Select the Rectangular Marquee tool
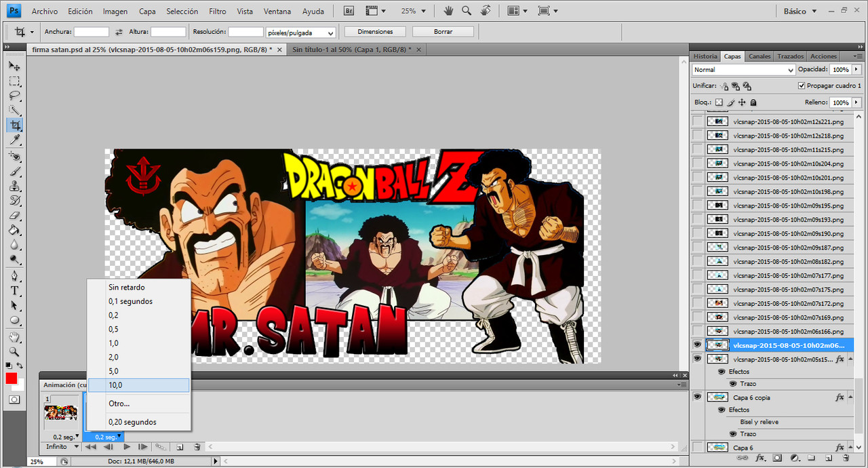This screenshot has height=468, width=868. [14, 81]
